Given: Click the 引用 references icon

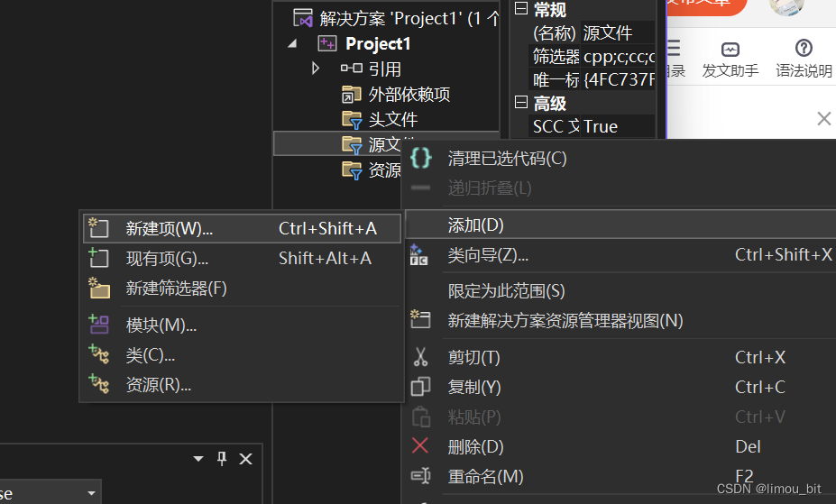Looking at the screenshot, I should 352,69.
